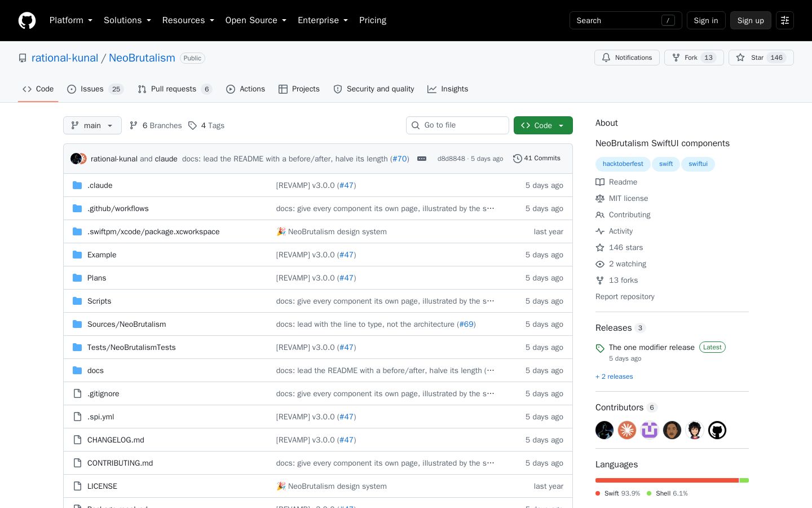Switch to the Projects tab
This screenshot has width=812, height=508.
pos(299,89)
